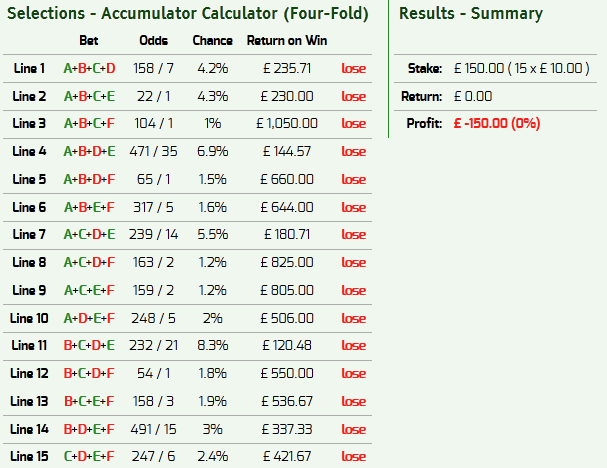607x468 pixels.
Task: Click the lose status on Line 14
Action: coord(353,429)
